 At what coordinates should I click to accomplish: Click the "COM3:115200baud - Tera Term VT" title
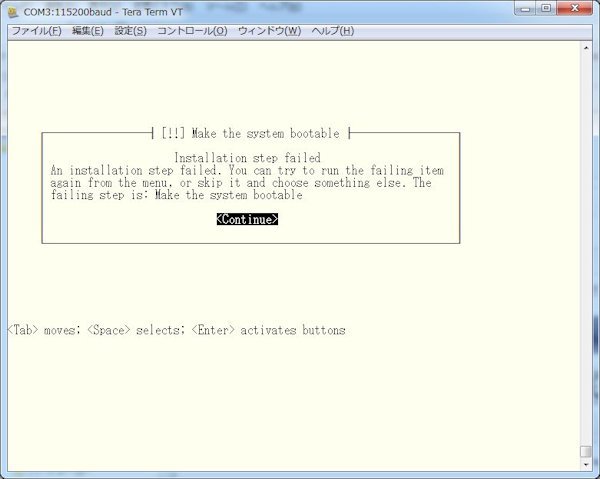103,12
